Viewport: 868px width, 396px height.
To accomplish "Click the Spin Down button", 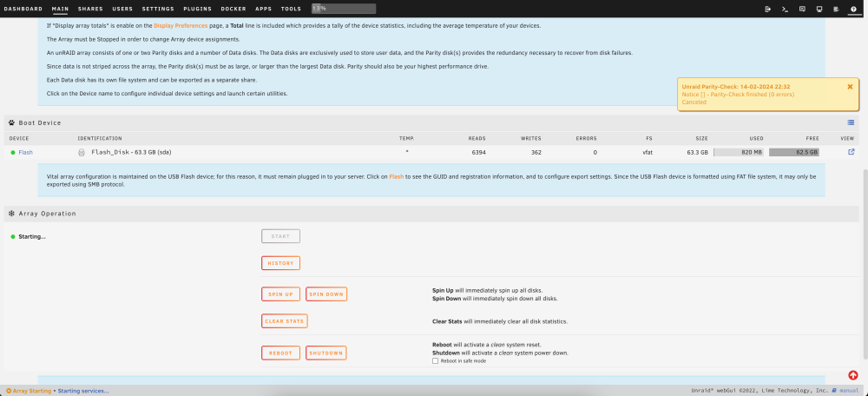I will coord(326,294).
